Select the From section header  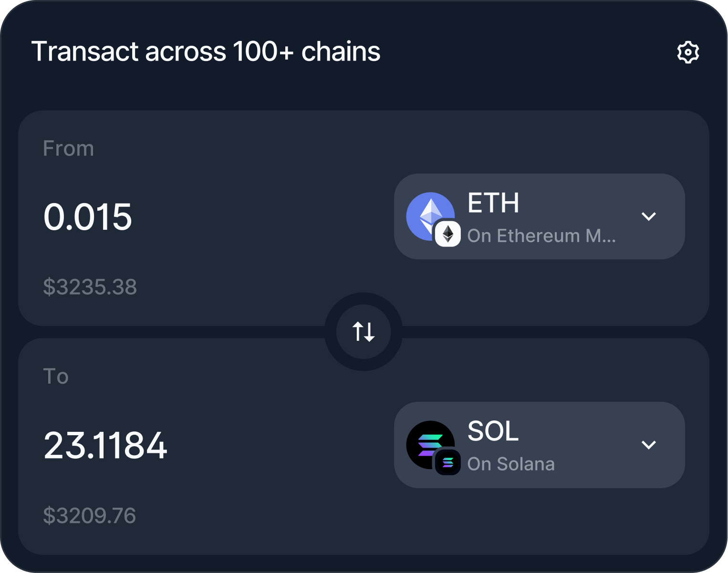coord(68,148)
